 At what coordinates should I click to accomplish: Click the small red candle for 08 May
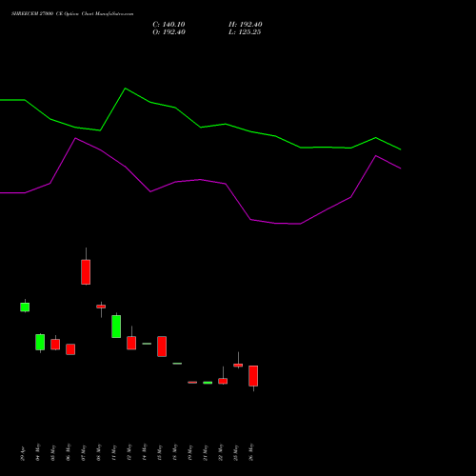click(101, 307)
